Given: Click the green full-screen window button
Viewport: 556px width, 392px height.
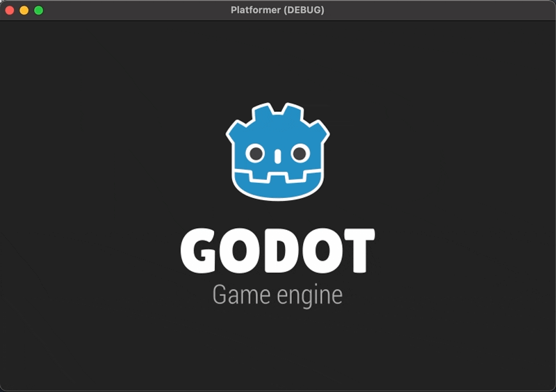Looking at the screenshot, I should [x=39, y=10].
